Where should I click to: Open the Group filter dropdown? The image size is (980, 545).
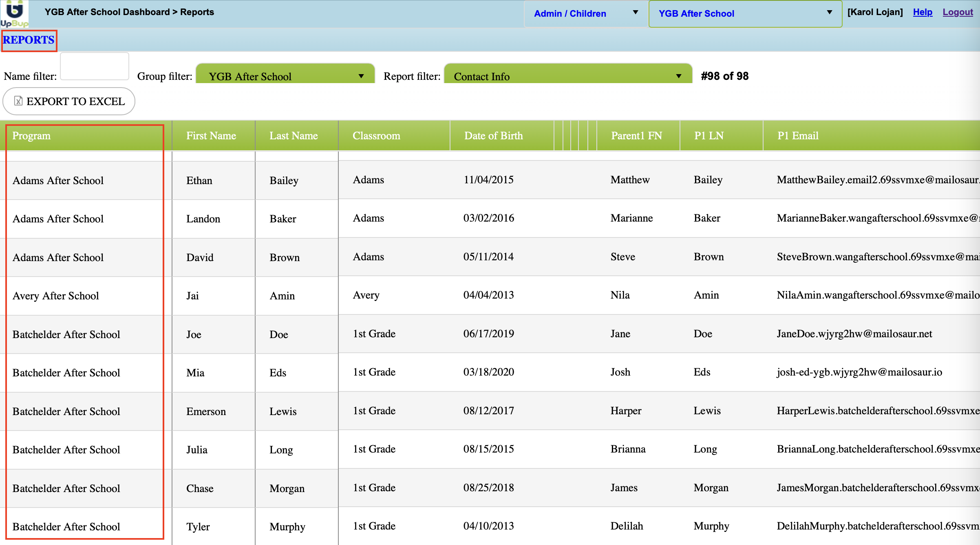click(285, 76)
